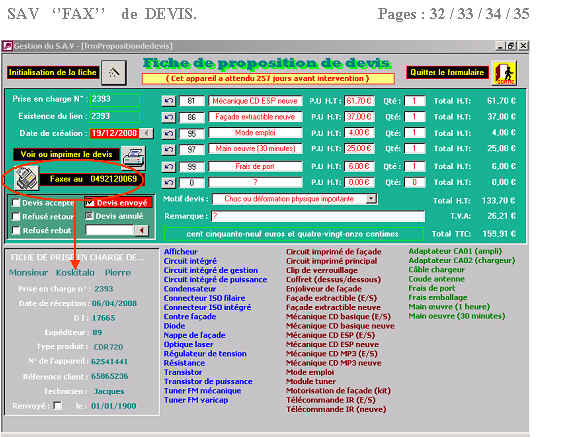Click the printer icon to print the devis

(133, 158)
